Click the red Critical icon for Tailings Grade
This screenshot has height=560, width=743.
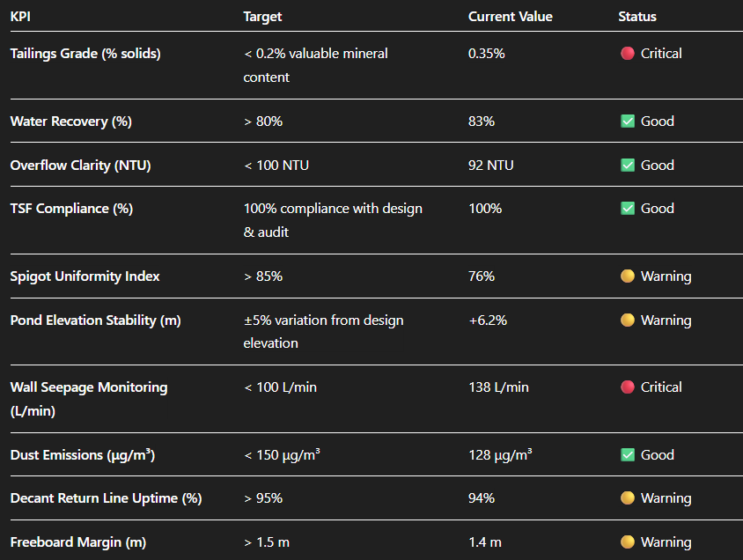pyautogui.click(x=628, y=54)
